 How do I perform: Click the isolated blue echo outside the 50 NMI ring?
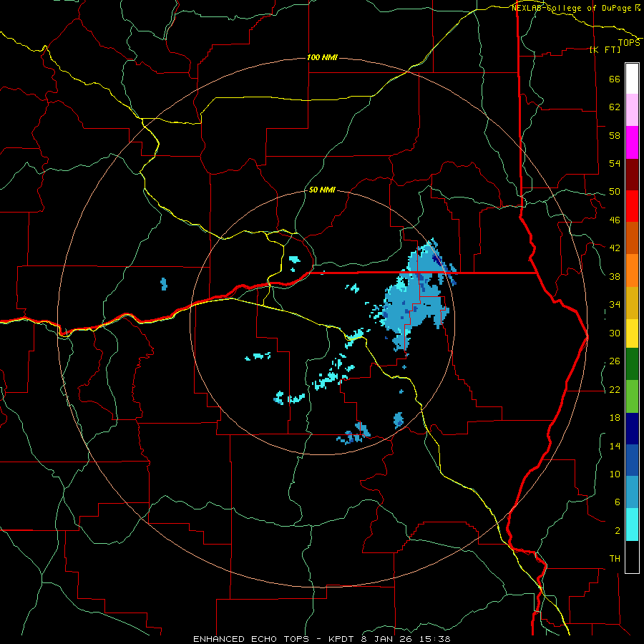(x=164, y=284)
